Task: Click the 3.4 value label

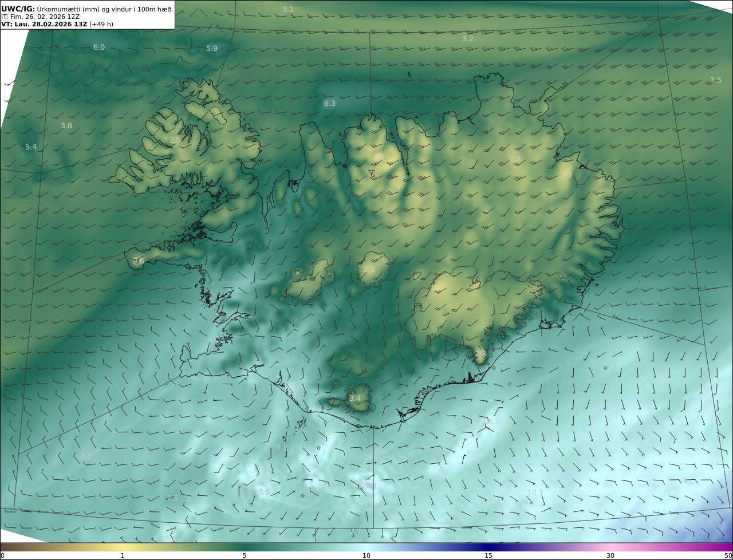Action: (x=355, y=398)
